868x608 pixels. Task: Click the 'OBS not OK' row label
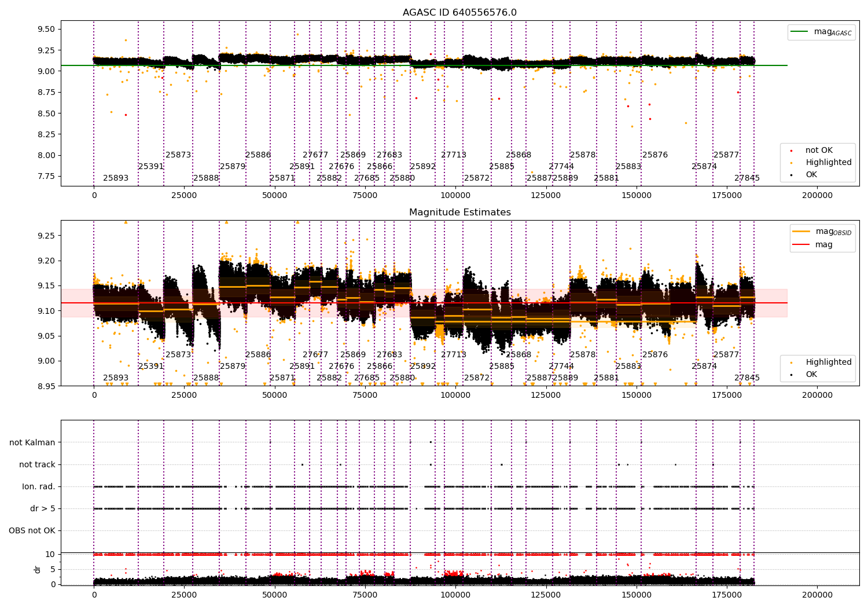[x=32, y=531]
